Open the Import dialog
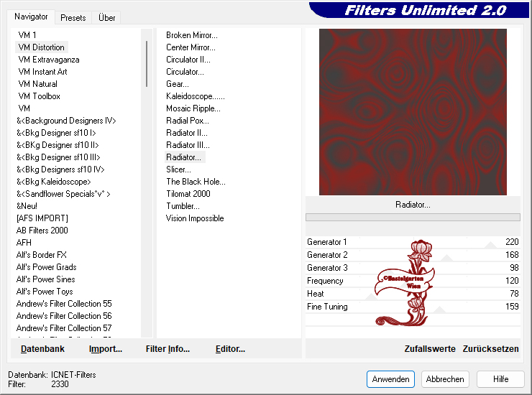The image size is (532, 395). [105, 349]
